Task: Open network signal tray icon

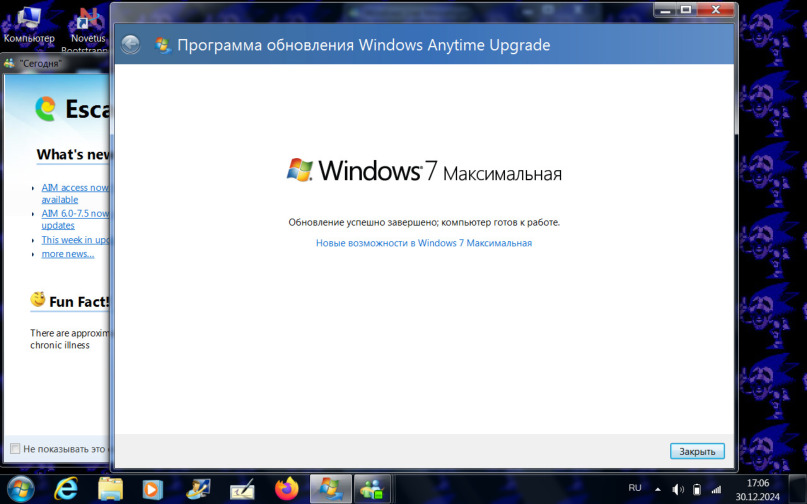Action: pyautogui.click(x=716, y=490)
